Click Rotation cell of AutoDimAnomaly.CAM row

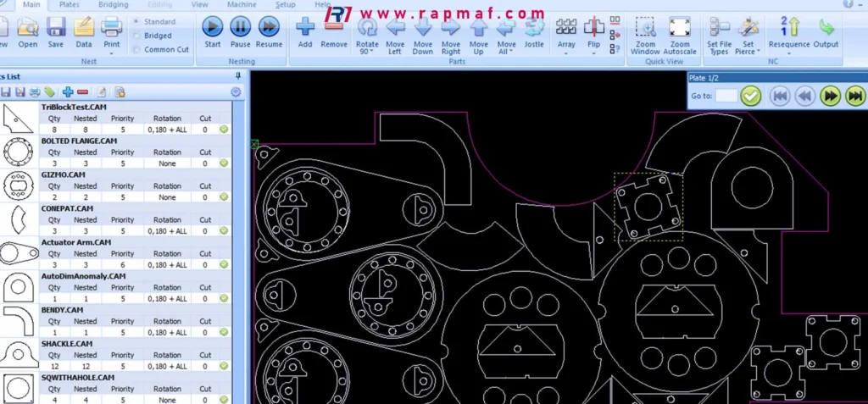[167, 298]
